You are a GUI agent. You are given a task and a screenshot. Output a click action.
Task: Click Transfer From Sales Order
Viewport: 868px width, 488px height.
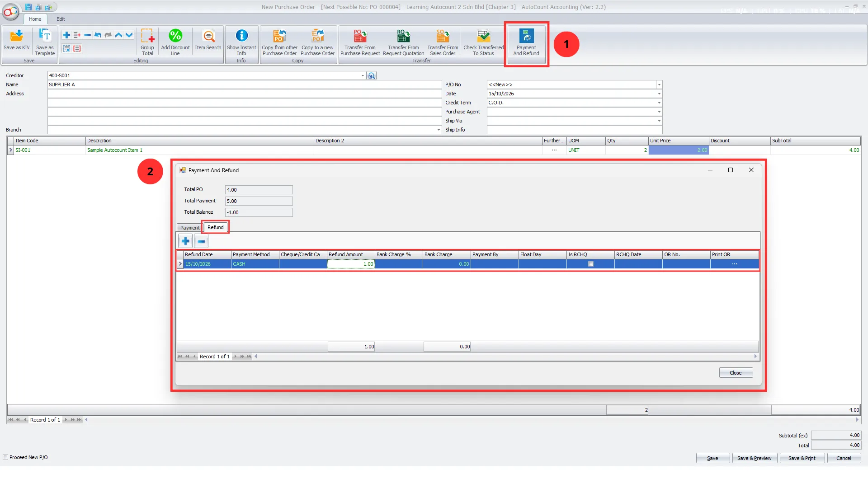pos(443,42)
